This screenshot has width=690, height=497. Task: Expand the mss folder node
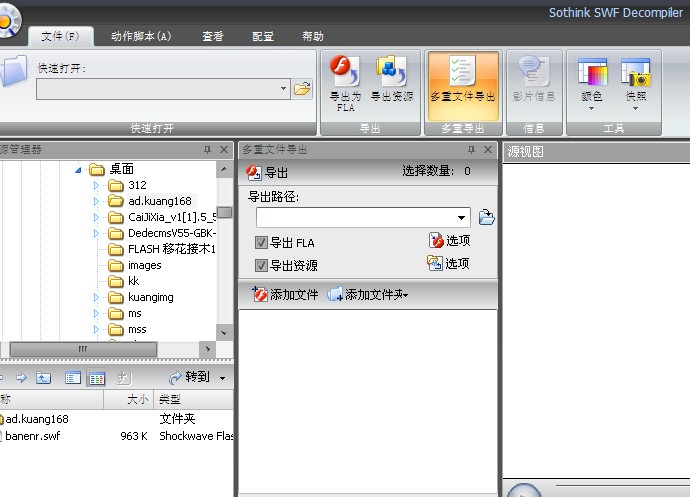pyautogui.click(x=96, y=329)
